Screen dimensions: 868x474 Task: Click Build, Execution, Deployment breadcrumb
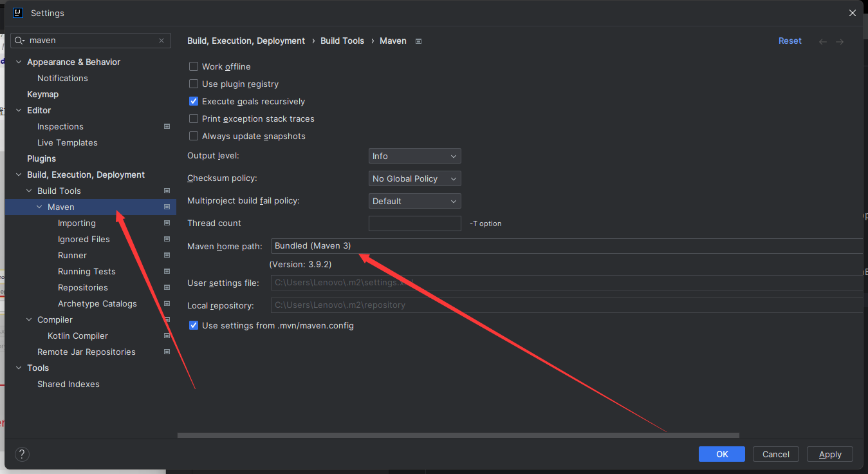246,41
